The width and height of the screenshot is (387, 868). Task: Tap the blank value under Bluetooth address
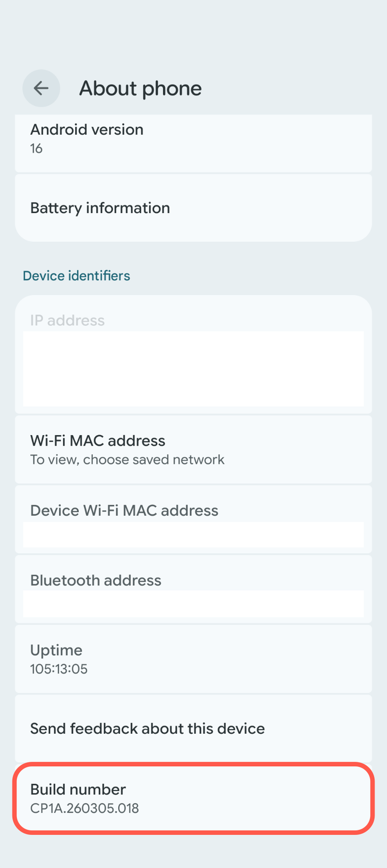(x=193, y=604)
